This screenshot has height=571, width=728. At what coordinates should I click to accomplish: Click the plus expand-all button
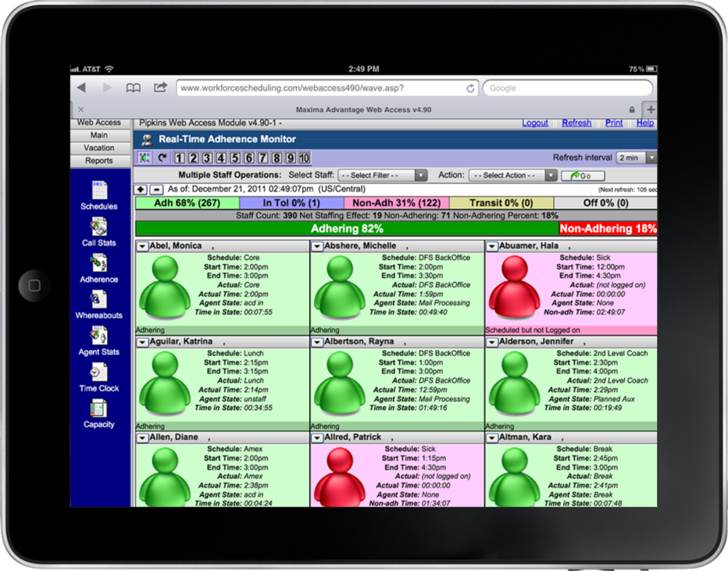click(x=141, y=189)
